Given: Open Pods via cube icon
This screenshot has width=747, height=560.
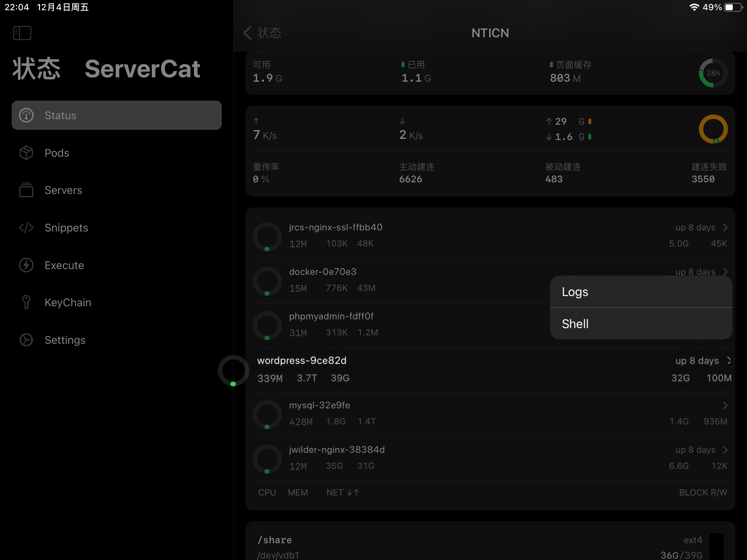Looking at the screenshot, I should [x=26, y=153].
